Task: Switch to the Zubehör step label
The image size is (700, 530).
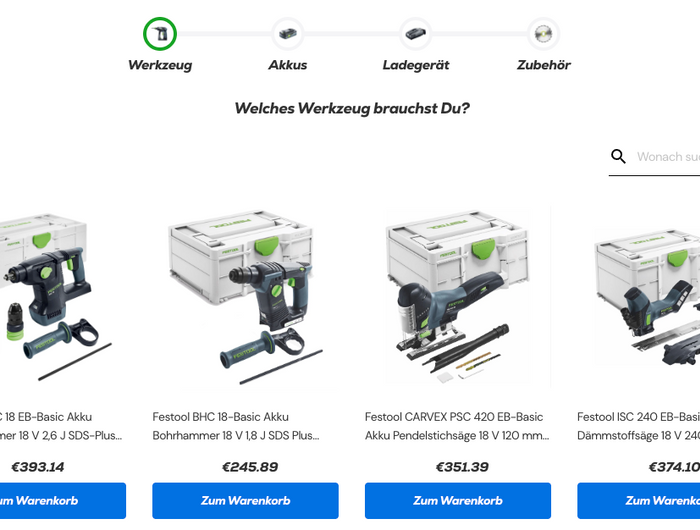Action: 543,65
